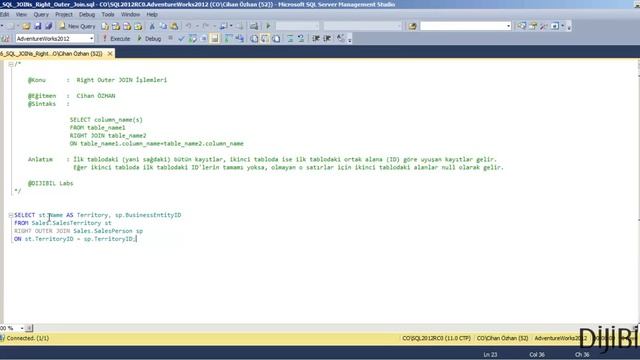Specify values for template parameters

click(340, 39)
